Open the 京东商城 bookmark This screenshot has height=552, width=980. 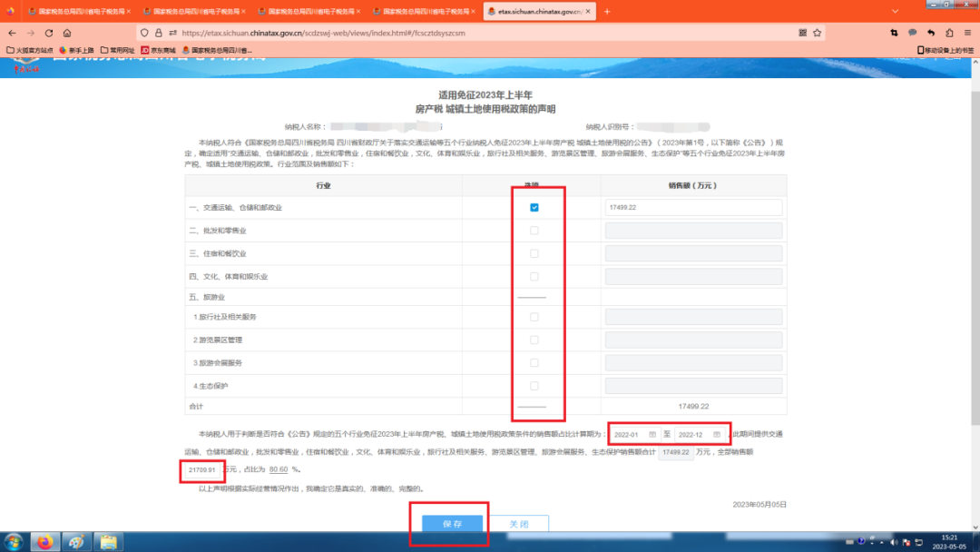pyautogui.click(x=158, y=50)
